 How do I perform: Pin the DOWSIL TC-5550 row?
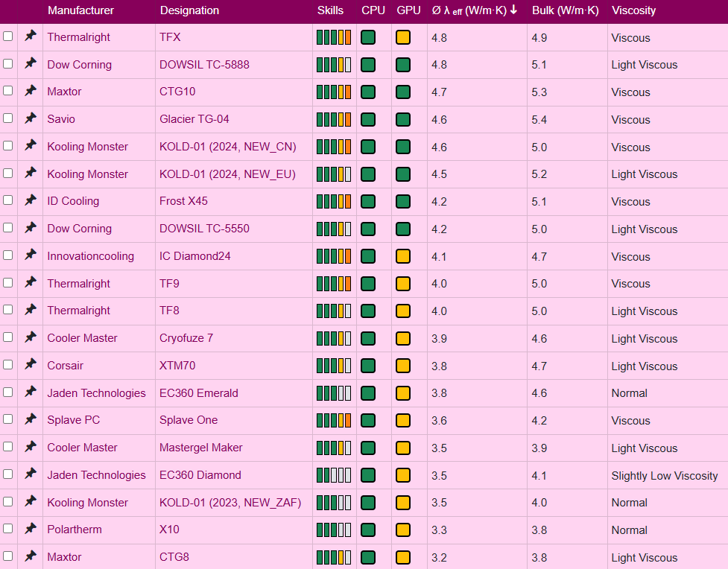[x=31, y=227]
